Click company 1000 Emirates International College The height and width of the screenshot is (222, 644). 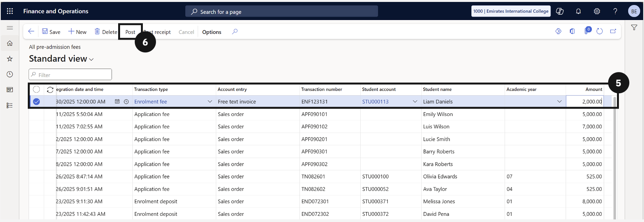click(x=511, y=11)
